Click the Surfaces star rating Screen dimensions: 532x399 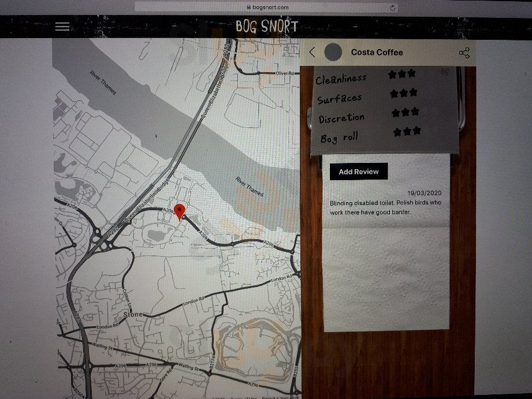[403, 93]
